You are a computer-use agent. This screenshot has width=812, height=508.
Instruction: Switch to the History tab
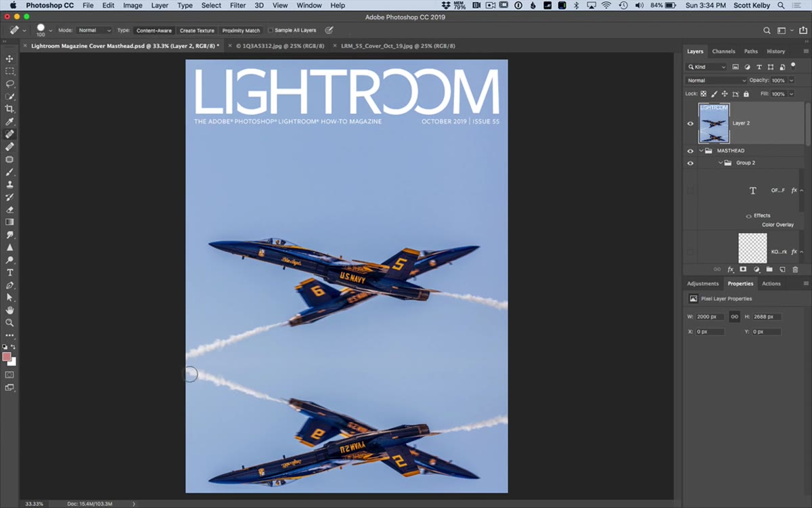[x=775, y=51]
